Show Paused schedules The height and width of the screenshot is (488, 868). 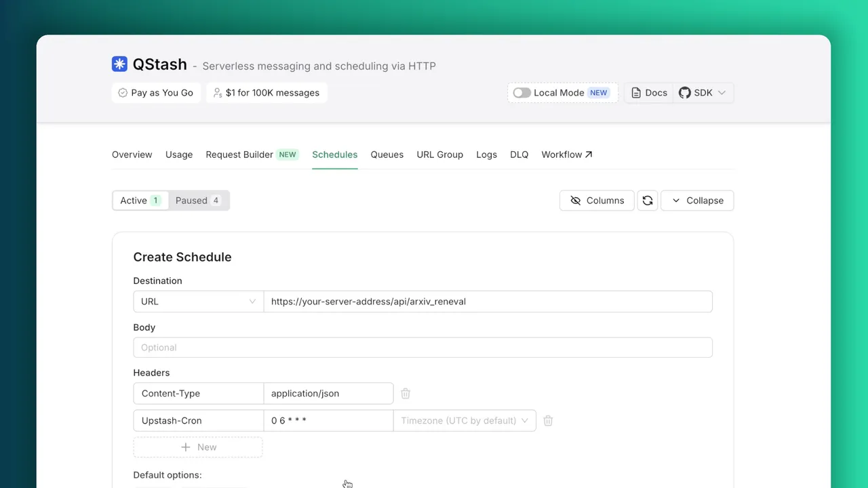(x=198, y=201)
